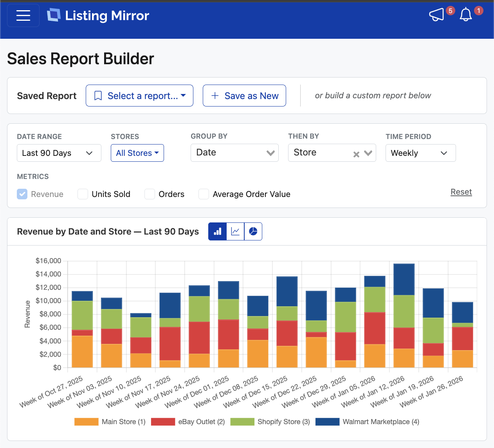The image size is (494, 448).
Task: Open the Date Range dropdown
Action: [59, 153]
